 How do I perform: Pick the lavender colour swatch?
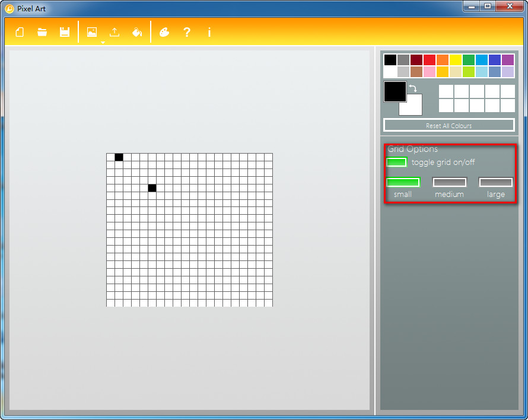[x=508, y=72]
